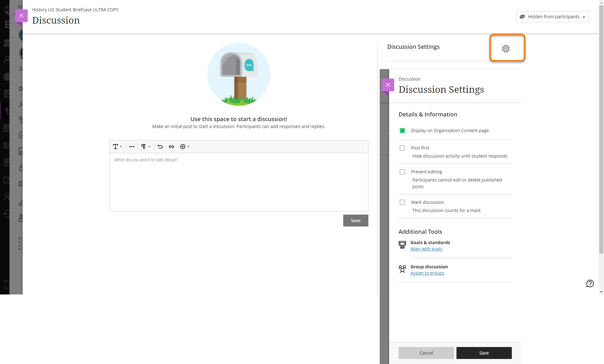Click the insert link icon in editor
604x364 pixels.
(x=171, y=147)
